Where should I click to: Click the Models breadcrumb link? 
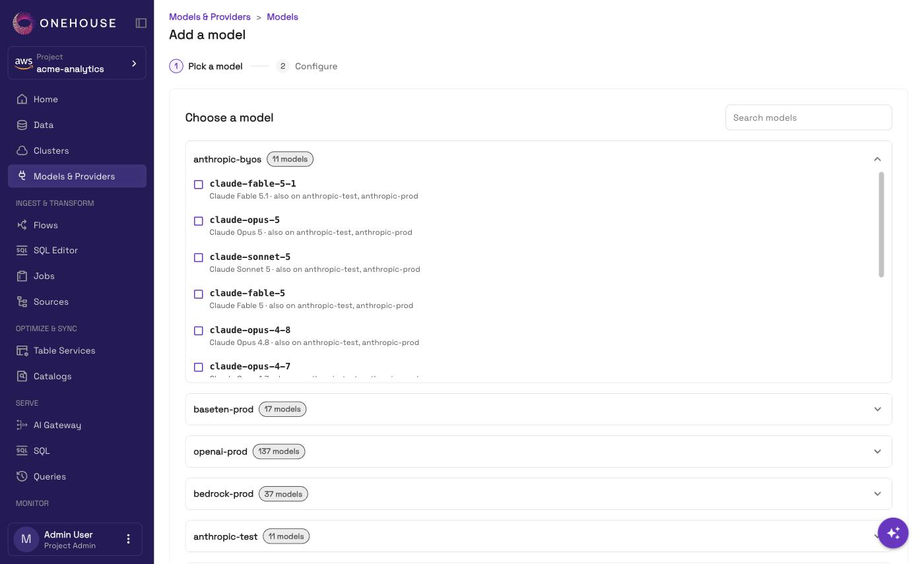coord(282,16)
